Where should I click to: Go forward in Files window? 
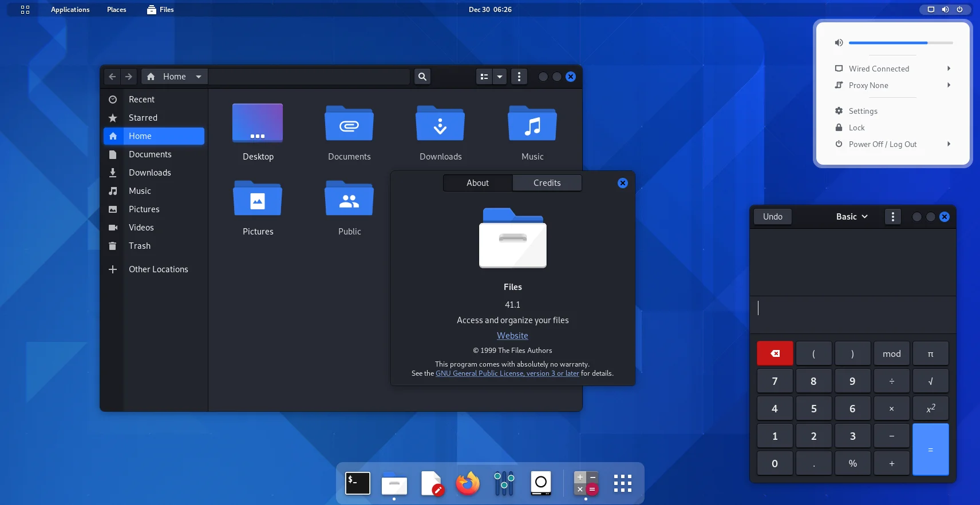point(129,77)
